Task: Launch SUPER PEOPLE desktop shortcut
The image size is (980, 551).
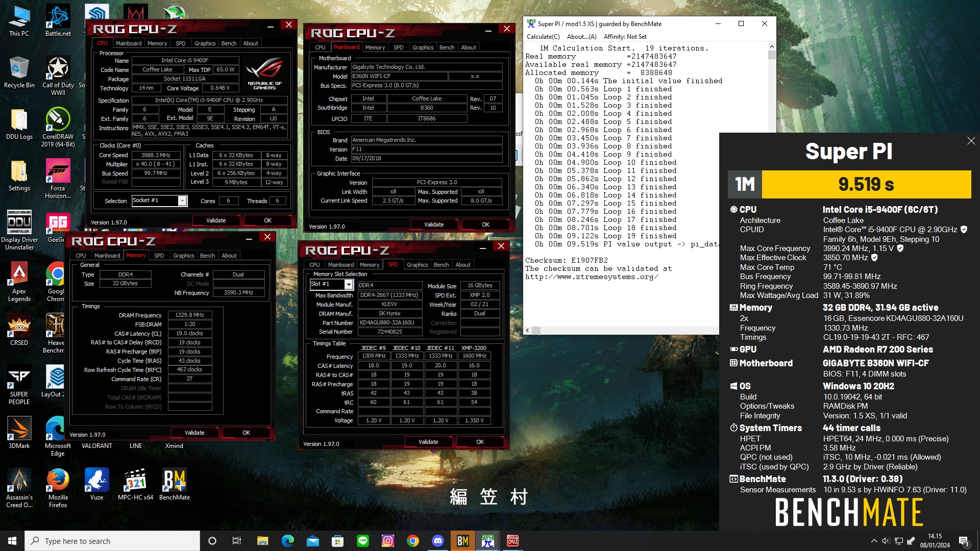Action: point(19,385)
